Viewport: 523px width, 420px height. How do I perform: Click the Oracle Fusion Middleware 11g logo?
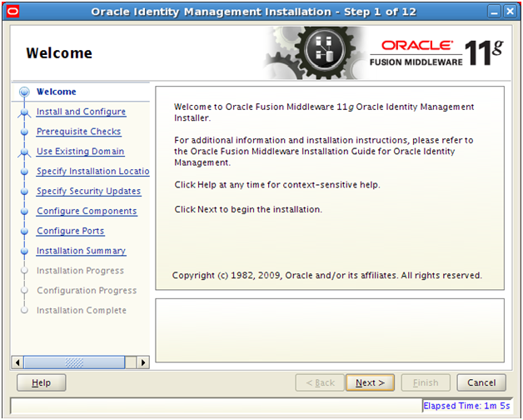(x=436, y=52)
